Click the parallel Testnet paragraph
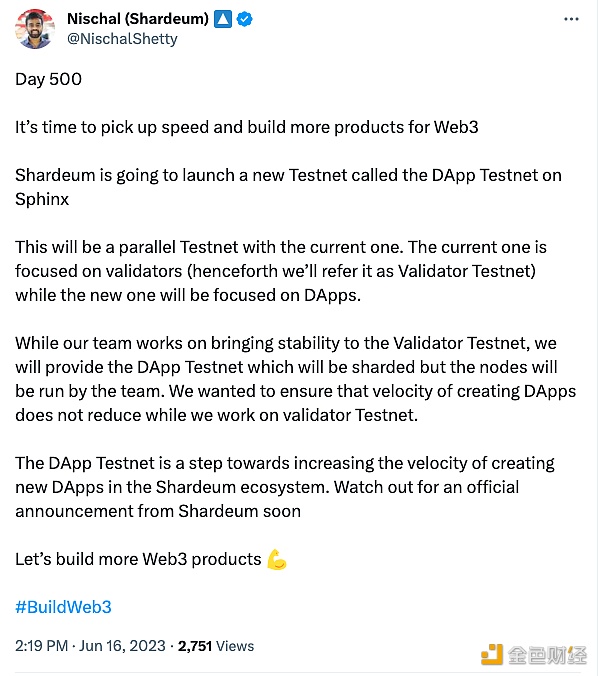Image resolution: width=598 pixels, height=676 pixels. (x=281, y=271)
